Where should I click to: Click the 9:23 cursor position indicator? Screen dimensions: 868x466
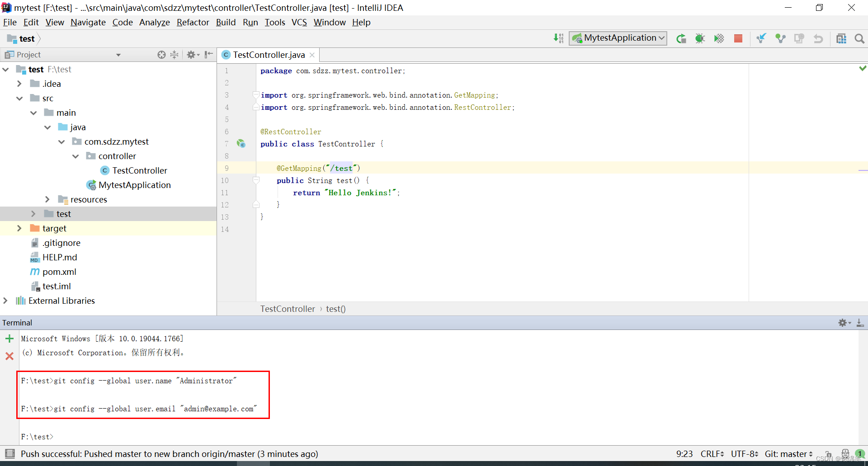(684, 454)
